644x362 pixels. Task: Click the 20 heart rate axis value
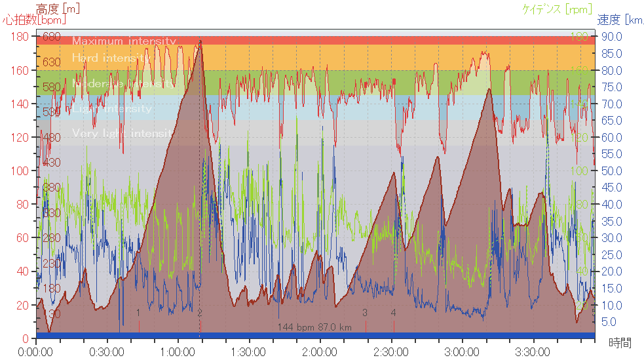tap(22, 306)
